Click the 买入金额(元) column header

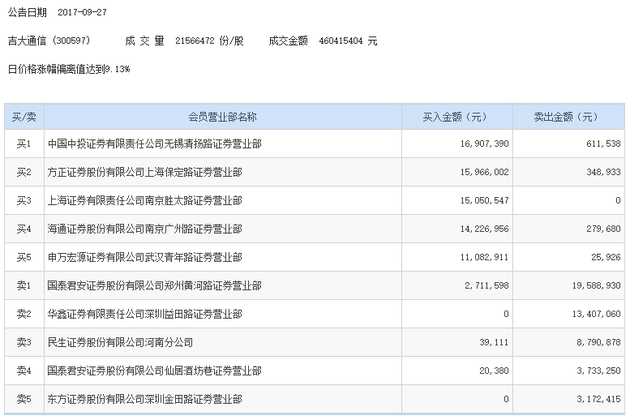pos(455,117)
